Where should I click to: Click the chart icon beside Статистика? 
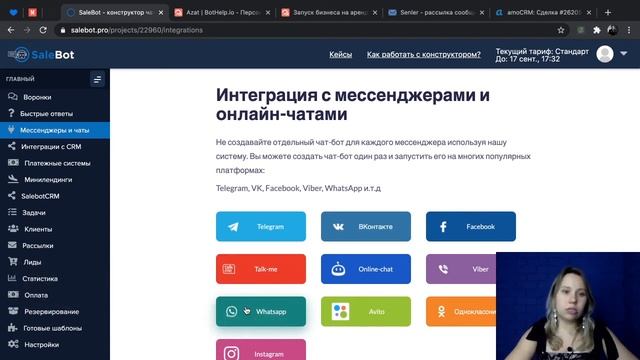tap(12, 278)
